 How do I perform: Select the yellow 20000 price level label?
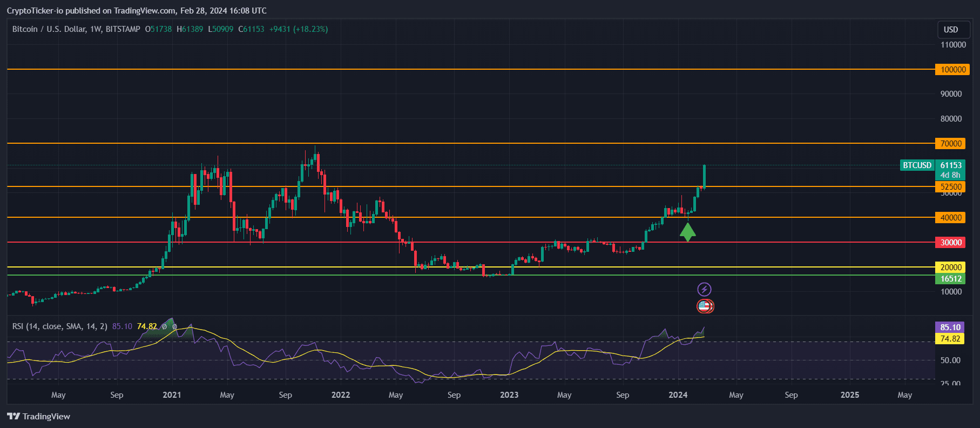pos(951,267)
